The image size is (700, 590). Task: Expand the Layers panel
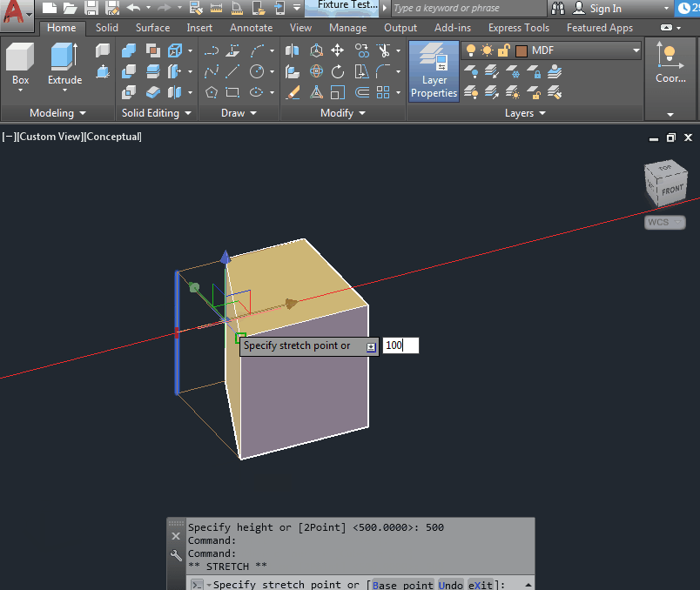click(525, 113)
